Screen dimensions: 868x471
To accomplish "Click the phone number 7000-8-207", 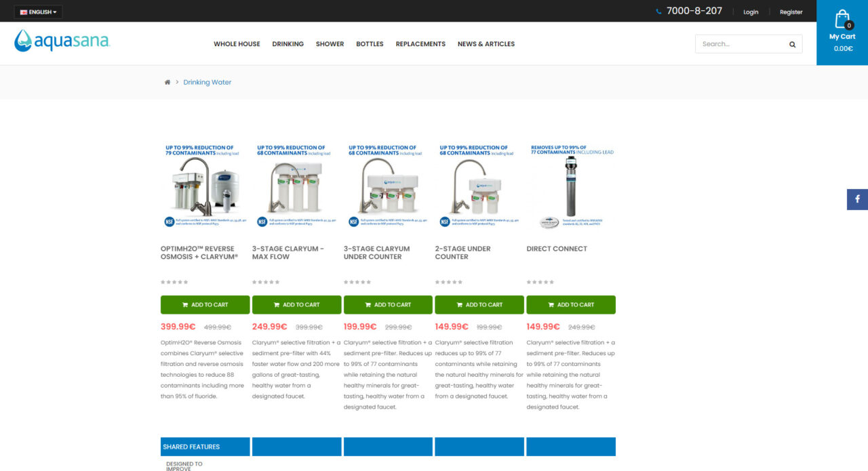I will click(x=694, y=11).
